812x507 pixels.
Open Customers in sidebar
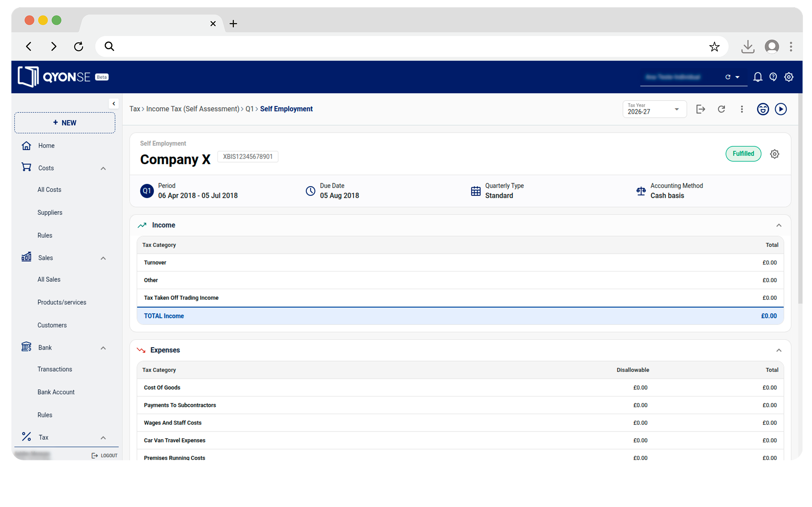52,325
